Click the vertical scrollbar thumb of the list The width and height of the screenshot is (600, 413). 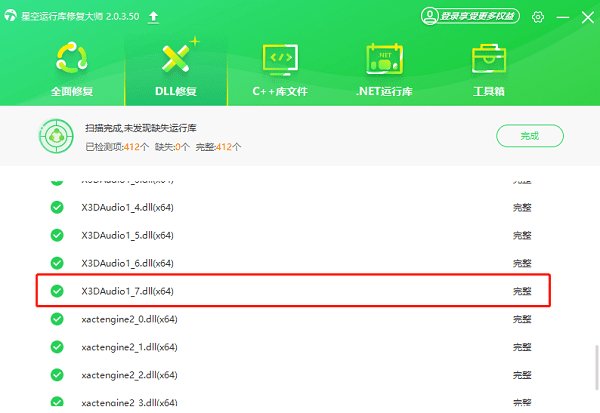tap(596, 367)
